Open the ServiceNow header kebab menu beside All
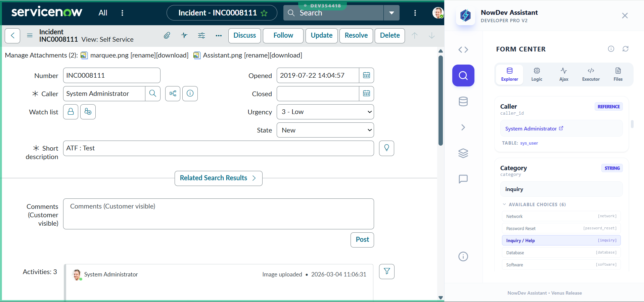Viewport: 644px width, 302px height. 122,13
